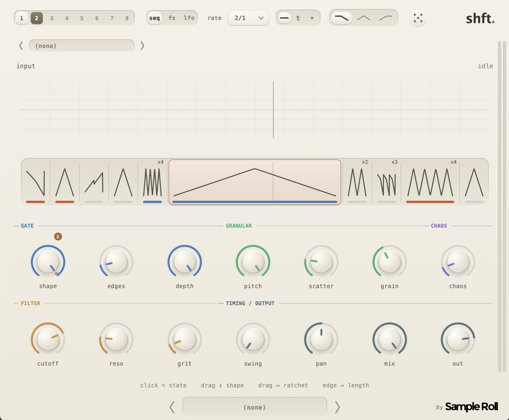Open the top (none) preset selector
The width and height of the screenshot is (509, 420).
point(82,46)
